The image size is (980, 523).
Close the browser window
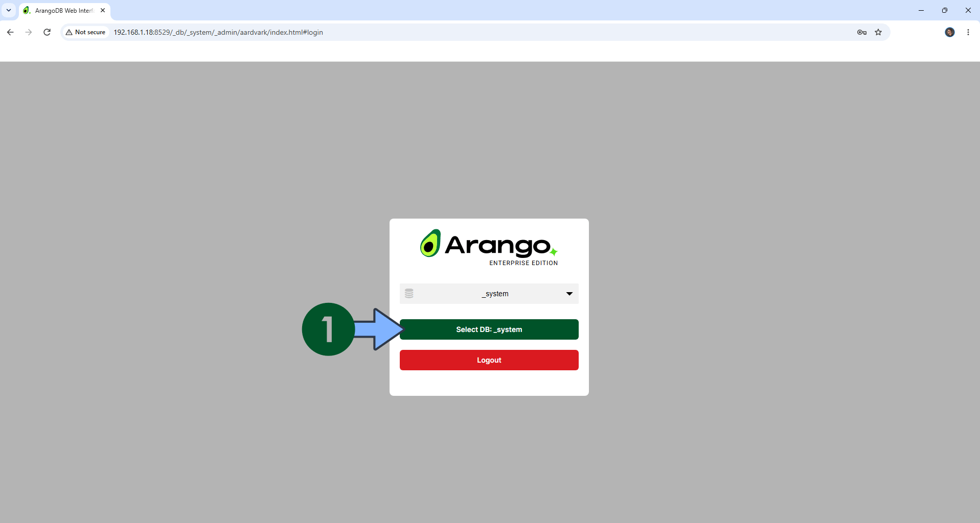tap(968, 10)
